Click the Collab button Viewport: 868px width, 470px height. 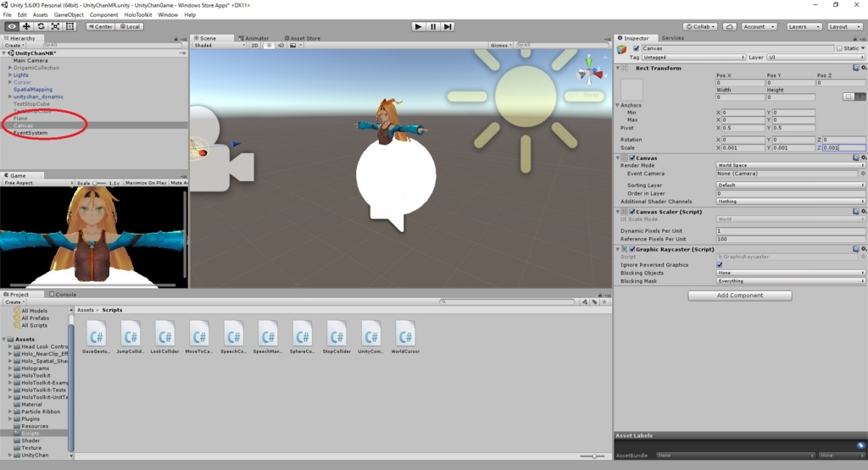click(701, 26)
